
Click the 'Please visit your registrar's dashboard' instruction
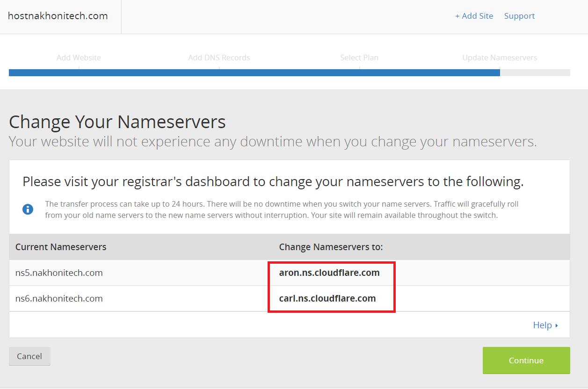pos(273,181)
